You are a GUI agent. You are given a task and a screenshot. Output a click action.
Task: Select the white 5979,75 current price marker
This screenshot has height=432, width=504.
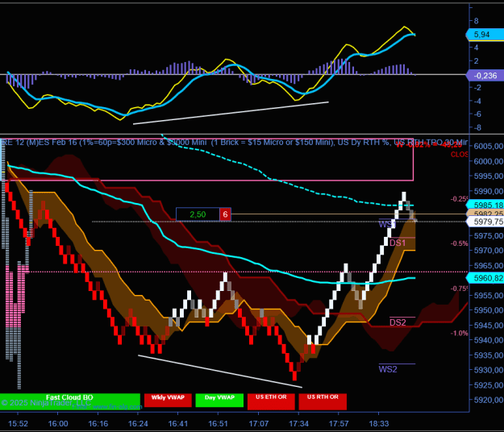[485, 222]
